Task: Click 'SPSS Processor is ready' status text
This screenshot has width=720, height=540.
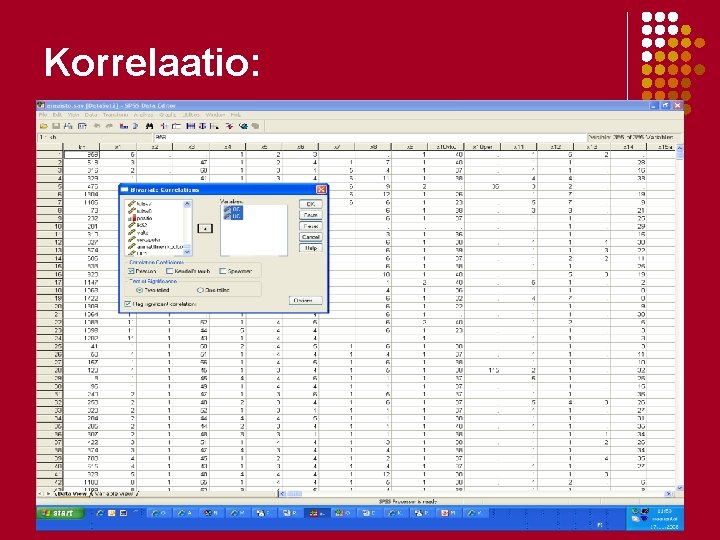Action: point(408,501)
